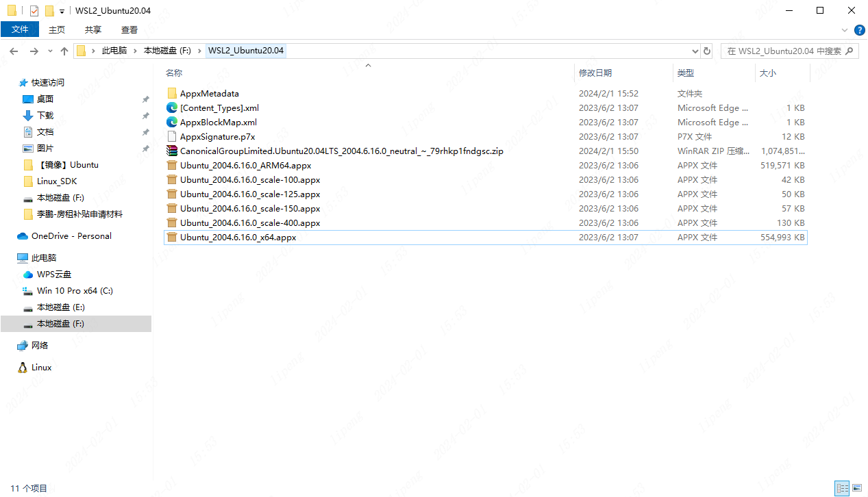The image size is (868, 497).
Task: Refresh the current folder view
Action: pyautogui.click(x=707, y=51)
